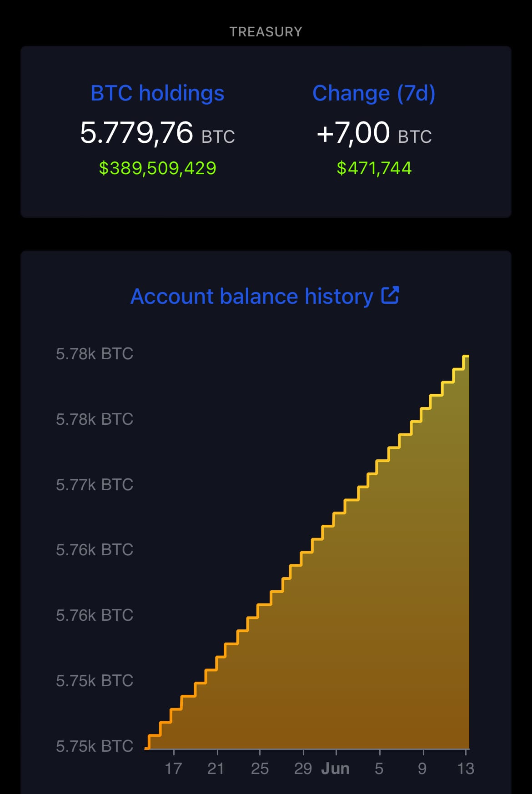Click the $471,744 change amount
The height and width of the screenshot is (794, 532).
click(374, 168)
